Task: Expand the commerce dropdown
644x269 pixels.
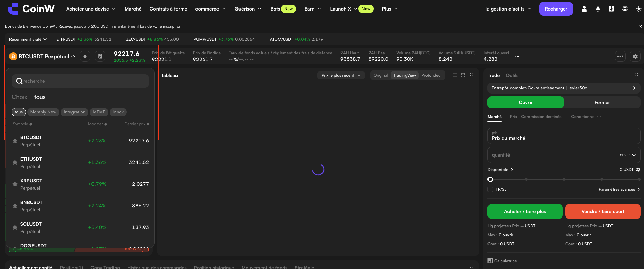Action: (x=210, y=9)
